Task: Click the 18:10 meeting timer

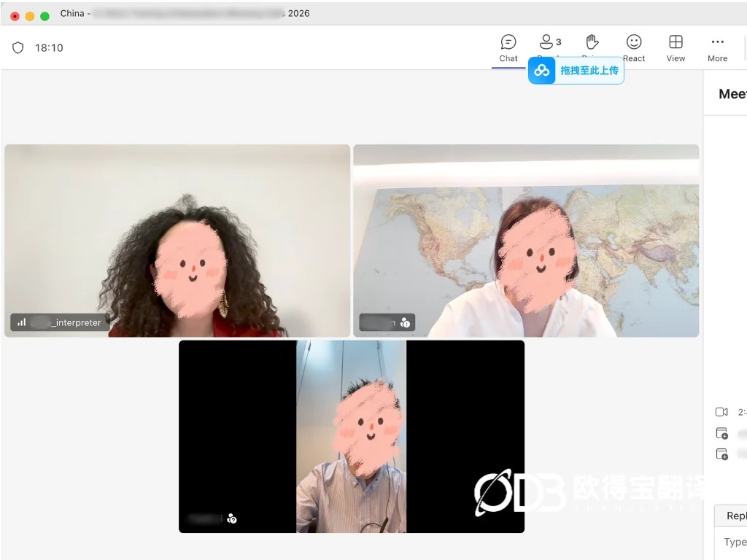Action: 49,47
